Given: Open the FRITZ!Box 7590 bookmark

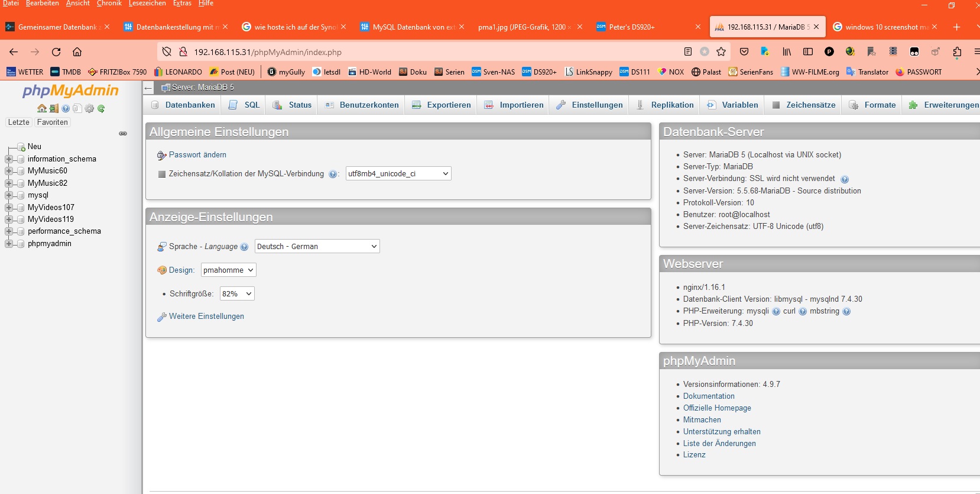Looking at the screenshot, I should [117, 72].
